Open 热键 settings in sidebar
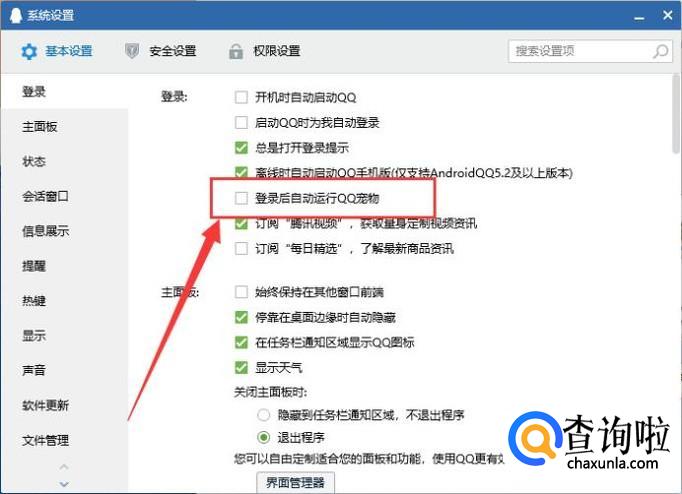Image resolution: width=682 pixels, height=494 pixels. click(x=64, y=300)
